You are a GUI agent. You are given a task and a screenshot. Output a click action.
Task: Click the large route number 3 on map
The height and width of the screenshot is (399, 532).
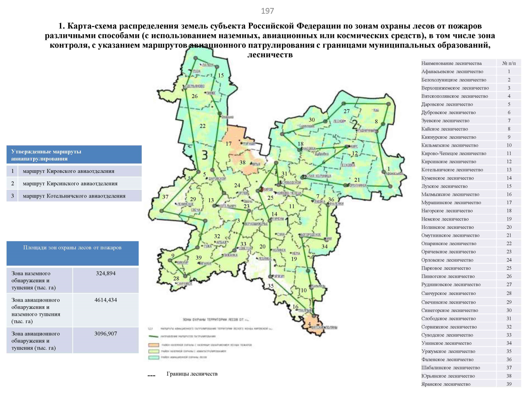(205, 155)
